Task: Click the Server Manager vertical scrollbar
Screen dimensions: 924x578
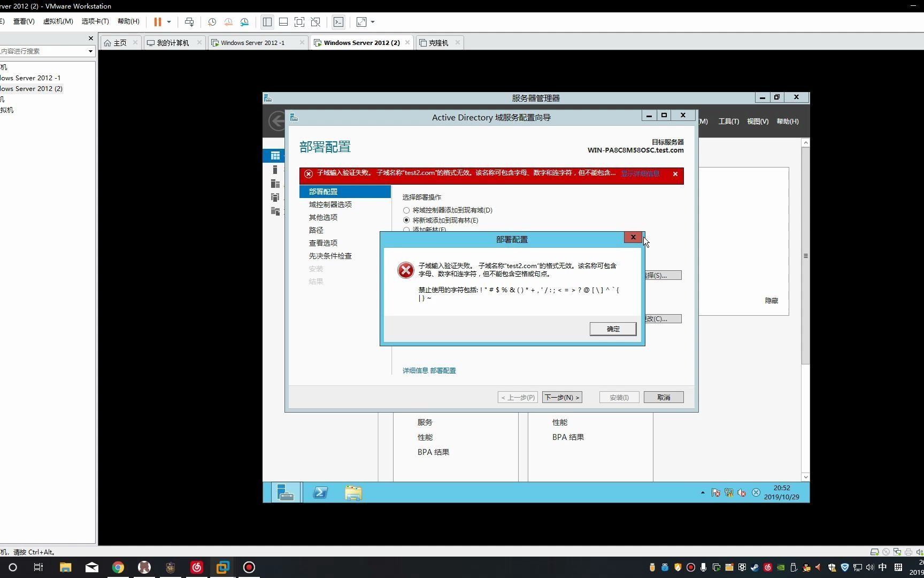Action: click(805, 256)
